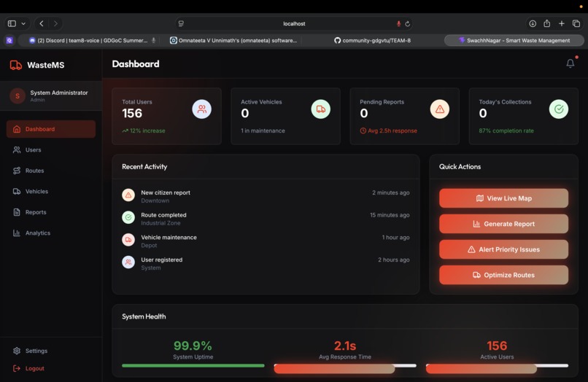This screenshot has height=382, width=588.
Task: Click the Alert Priority Issues button
Action: pos(503,249)
